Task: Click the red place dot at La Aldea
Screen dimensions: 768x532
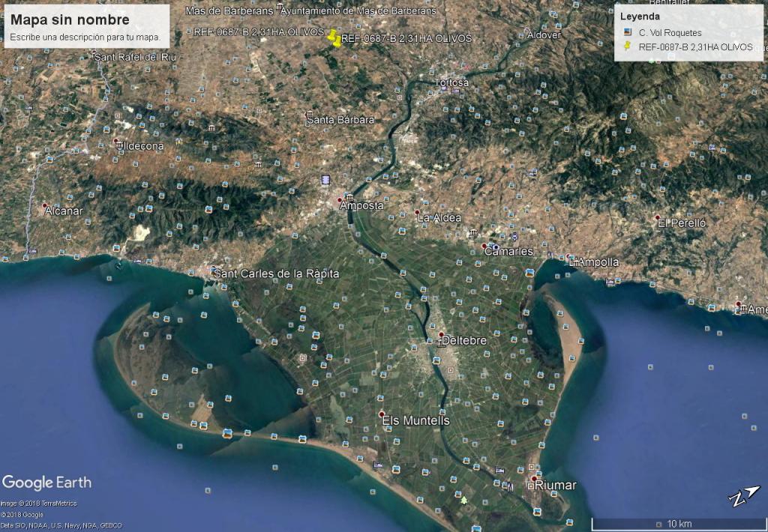Action: click(x=417, y=213)
